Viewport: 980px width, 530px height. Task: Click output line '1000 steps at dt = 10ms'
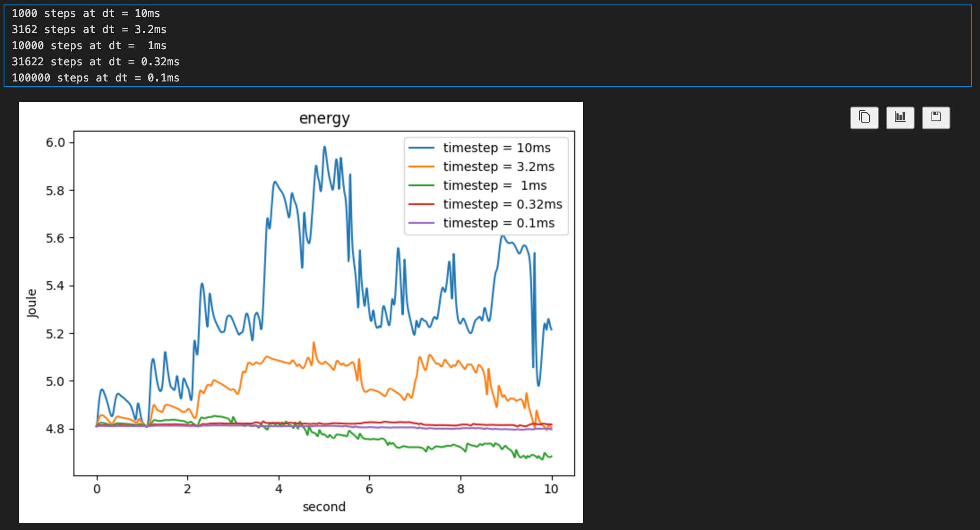[86, 13]
